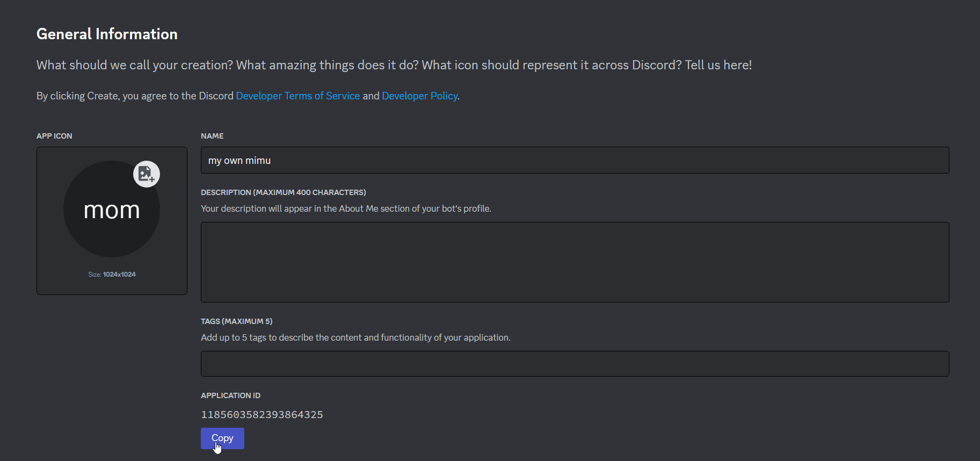Open the Developer Terms of Service link
This screenshot has height=461, width=980.
point(297,96)
